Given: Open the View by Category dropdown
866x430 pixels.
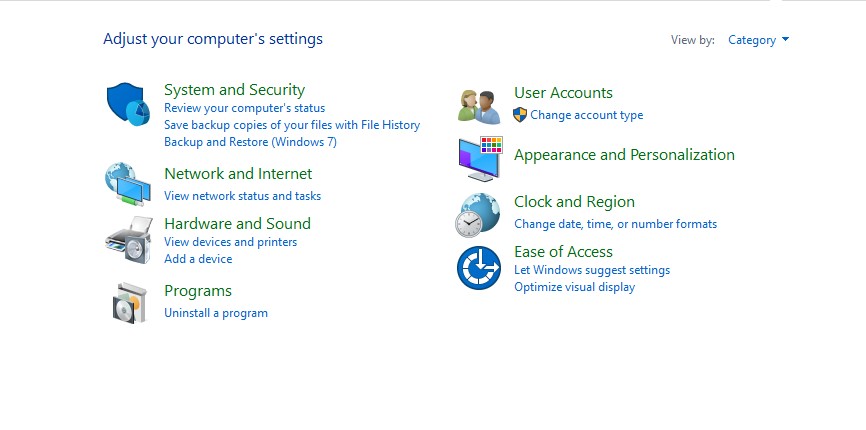Looking at the screenshot, I should click(x=758, y=40).
